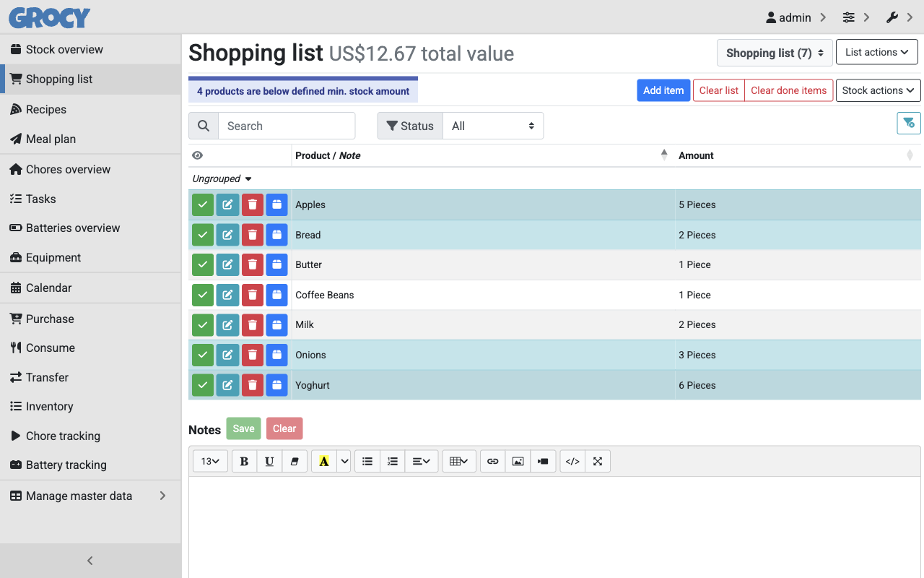Remove font style with eraser icon

(x=295, y=461)
